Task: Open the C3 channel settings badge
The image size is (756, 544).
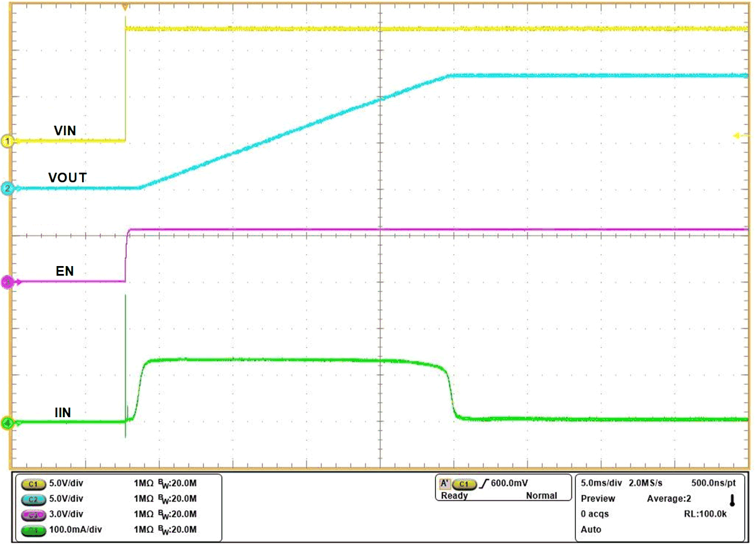Action: coord(33,515)
